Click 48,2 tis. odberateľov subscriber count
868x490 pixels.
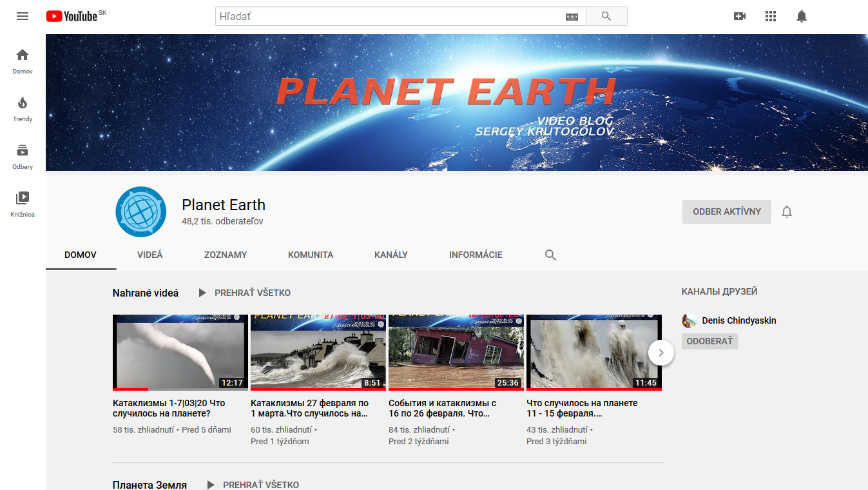pos(222,221)
